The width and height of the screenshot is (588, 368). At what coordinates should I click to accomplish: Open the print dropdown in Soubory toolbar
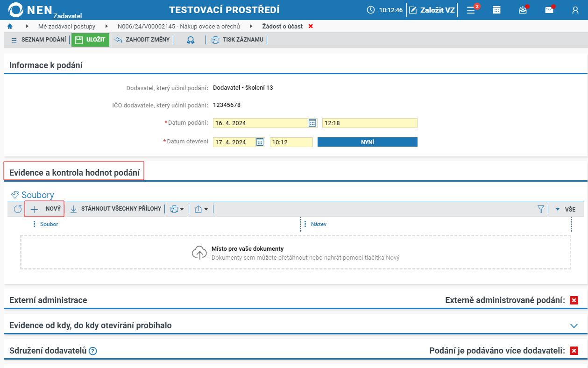point(177,209)
